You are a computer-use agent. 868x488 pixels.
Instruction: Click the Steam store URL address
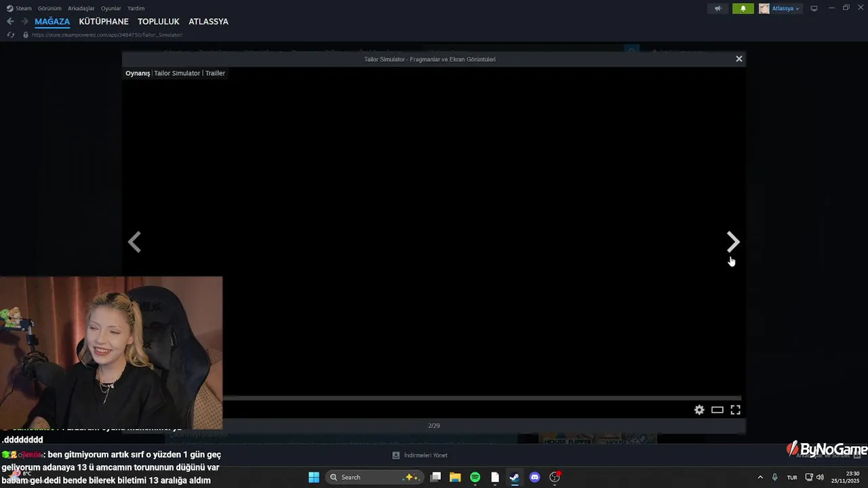[x=106, y=35]
